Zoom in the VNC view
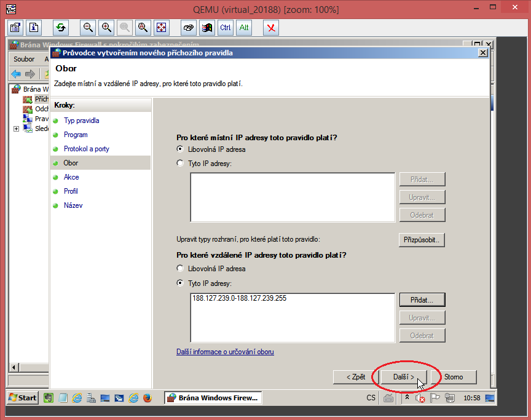Screen dimensions: 531x420 coord(106,28)
